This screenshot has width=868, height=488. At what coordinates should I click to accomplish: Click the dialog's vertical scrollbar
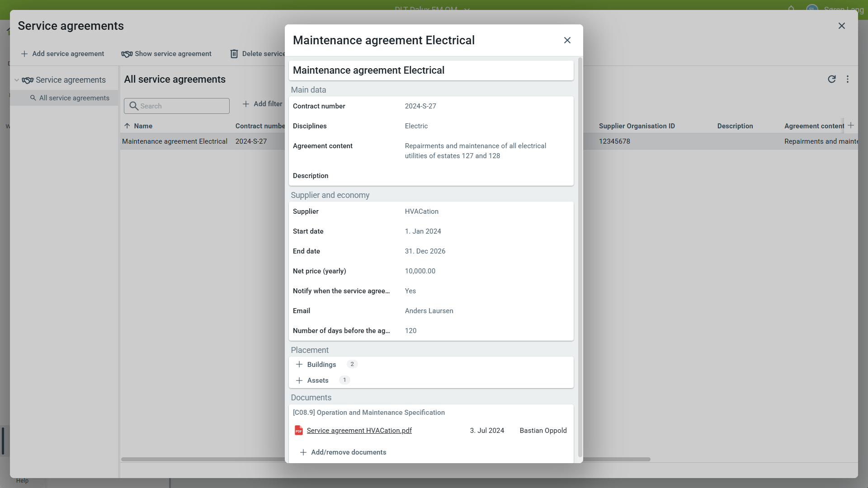pyautogui.click(x=580, y=258)
